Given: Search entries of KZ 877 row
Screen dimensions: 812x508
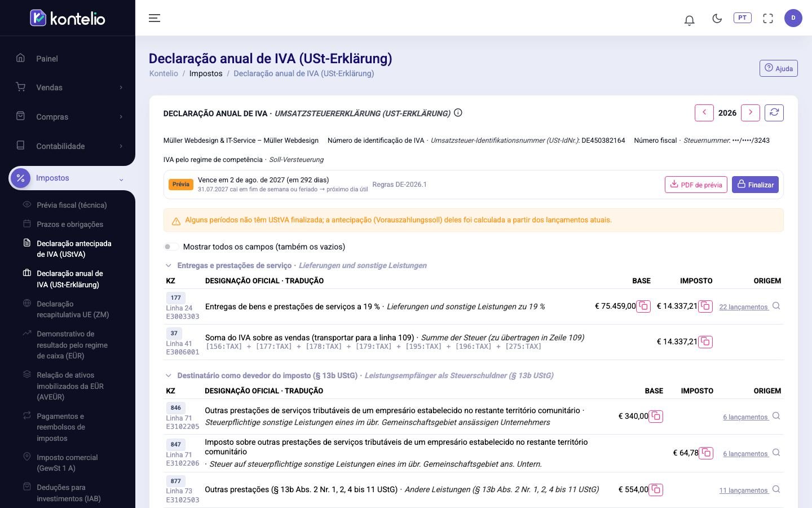Looking at the screenshot, I should click(x=776, y=489).
